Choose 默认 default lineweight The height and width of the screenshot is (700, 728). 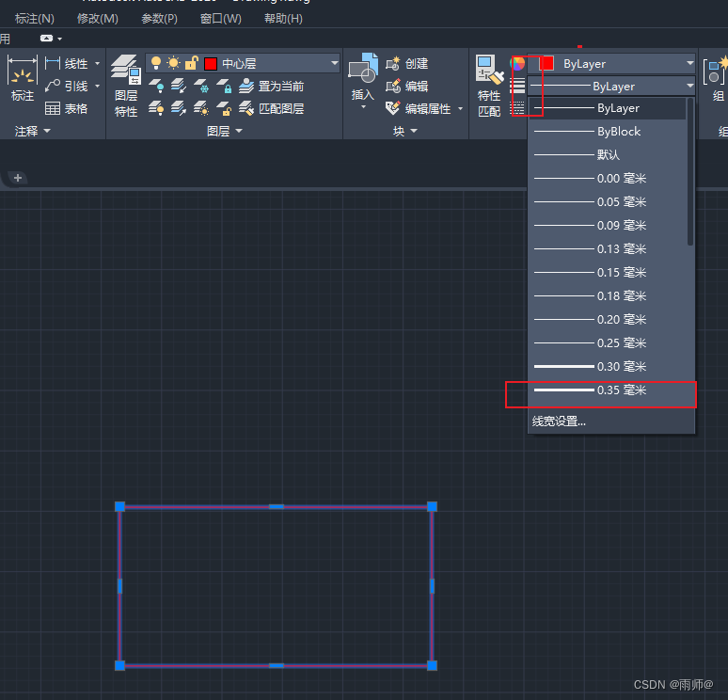608,154
